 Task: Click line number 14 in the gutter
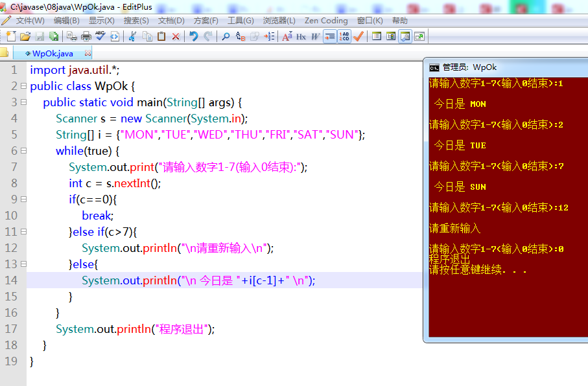coord(11,280)
